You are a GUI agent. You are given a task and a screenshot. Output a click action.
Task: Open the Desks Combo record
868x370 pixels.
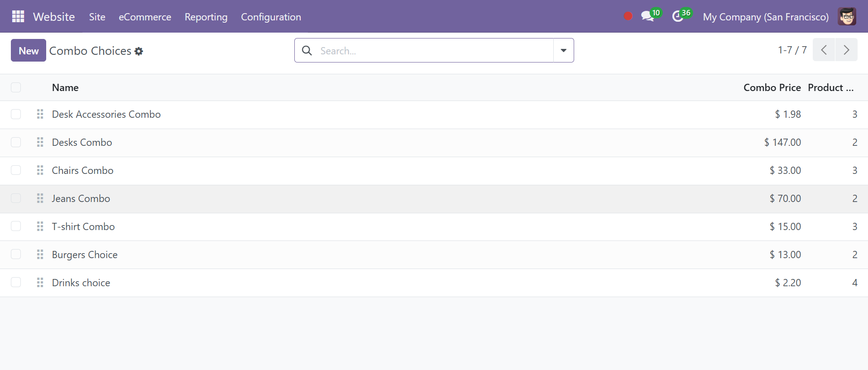(x=82, y=142)
